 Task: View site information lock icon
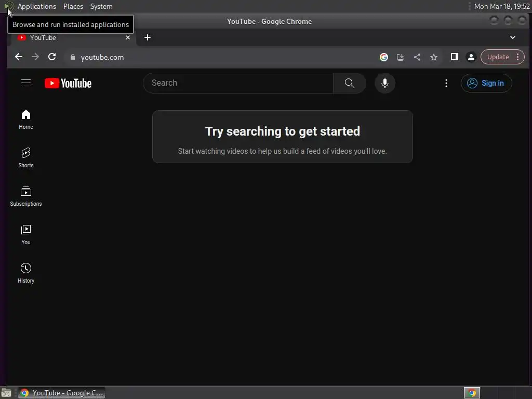tap(72, 57)
